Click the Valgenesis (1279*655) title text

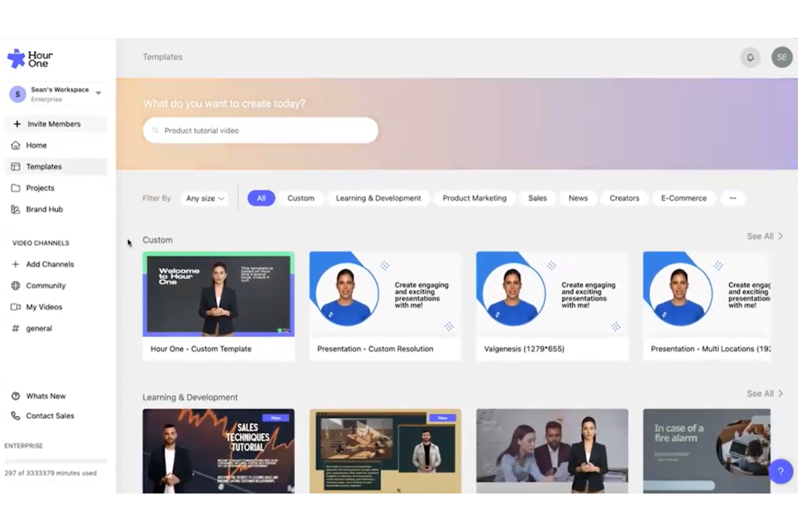(524, 349)
